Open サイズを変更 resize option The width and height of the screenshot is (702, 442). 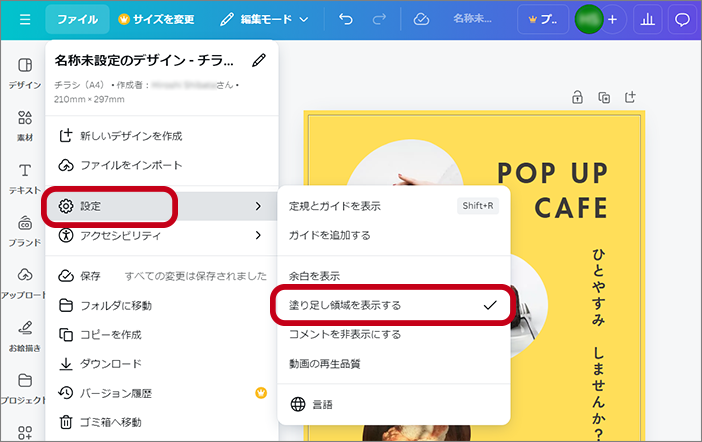point(156,19)
